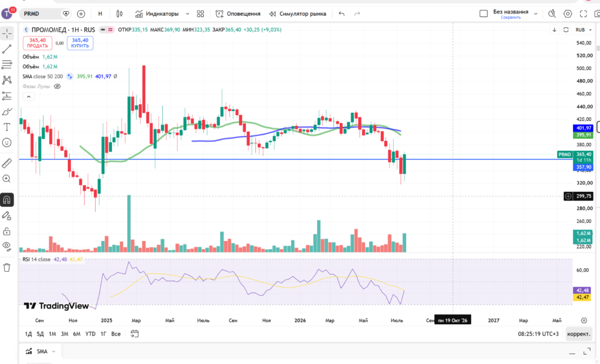Open the forecasting and measurement tools

[x=7, y=95]
